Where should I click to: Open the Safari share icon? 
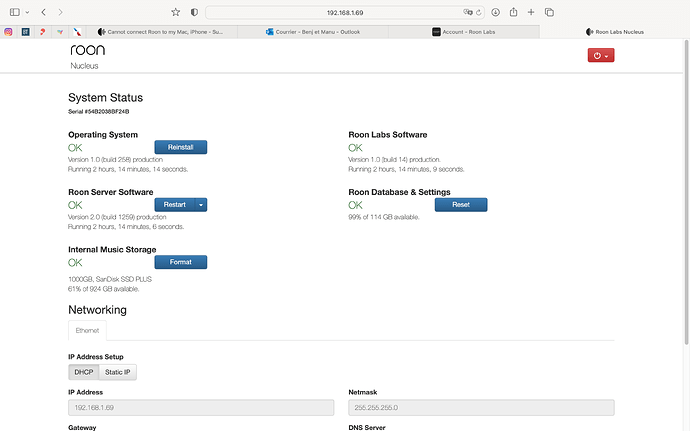pyautogui.click(x=512, y=11)
